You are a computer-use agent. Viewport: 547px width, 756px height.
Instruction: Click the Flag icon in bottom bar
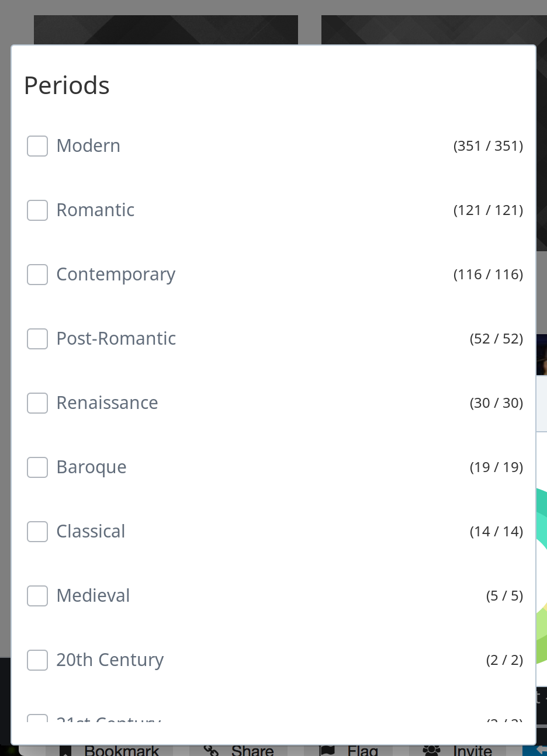tap(327, 751)
